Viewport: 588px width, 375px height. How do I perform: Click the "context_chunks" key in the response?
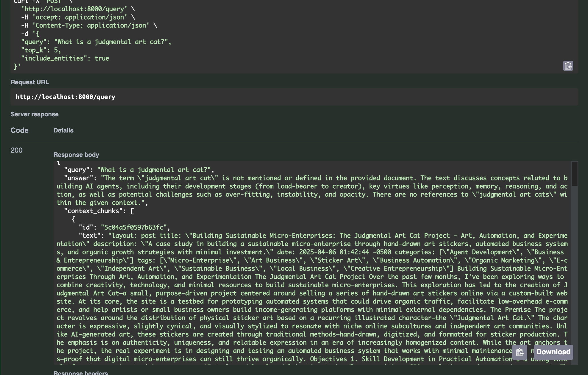[x=93, y=211]
